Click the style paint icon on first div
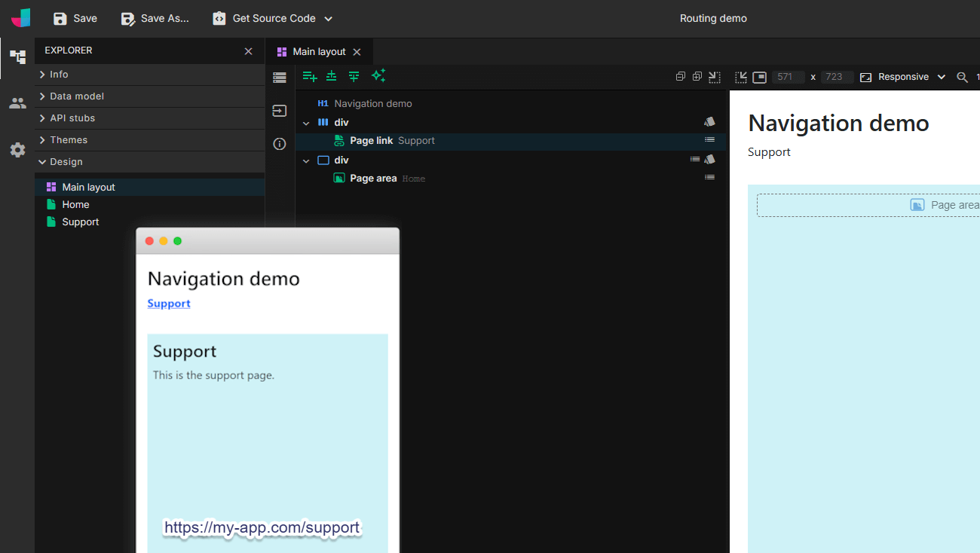The width and height of the screenshot is (980, 553). [x=709, y=122]
